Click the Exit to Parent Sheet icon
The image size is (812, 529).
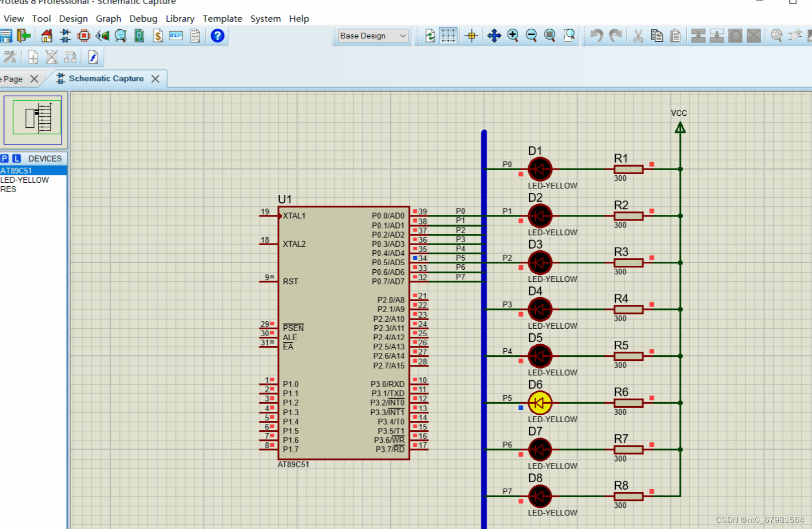coord(70,57)
